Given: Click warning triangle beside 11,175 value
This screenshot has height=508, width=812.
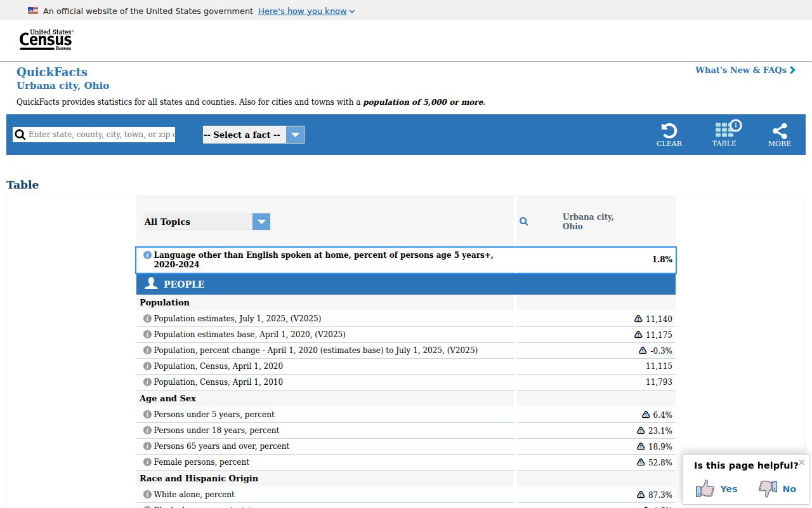Looking at the screenshot, I should coord(638,335).
